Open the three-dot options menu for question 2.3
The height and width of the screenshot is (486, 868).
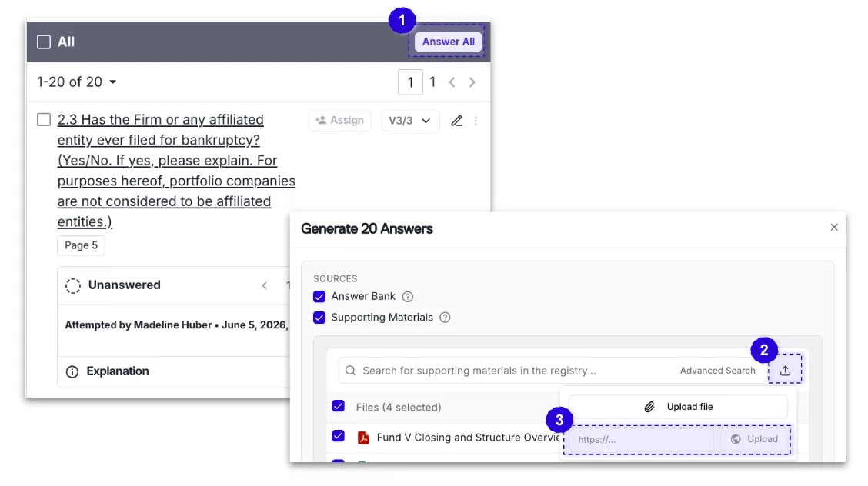(476, 121)
